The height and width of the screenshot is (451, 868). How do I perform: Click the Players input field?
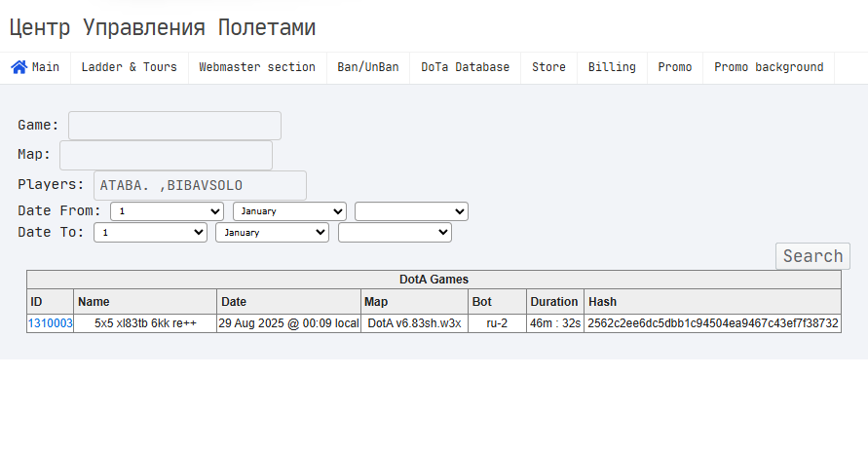200,185
